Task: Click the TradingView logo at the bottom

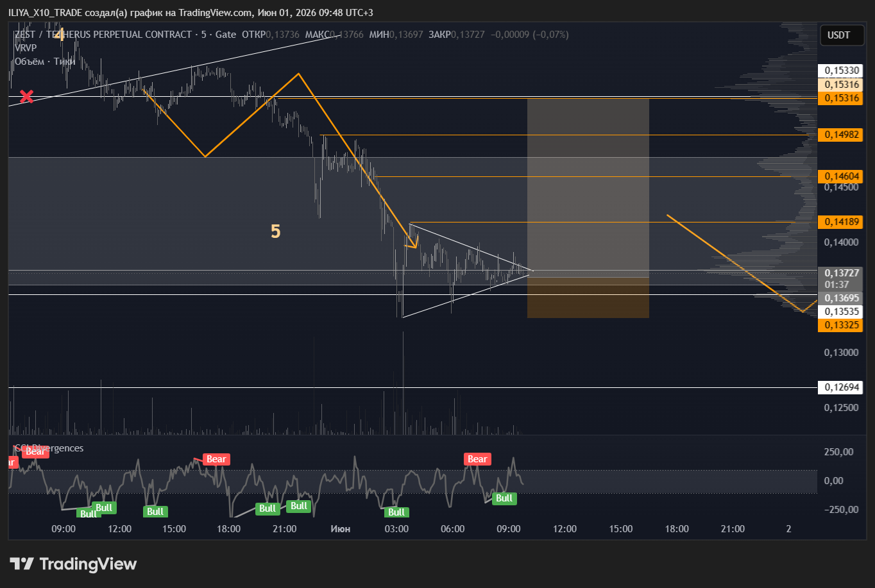Action: coord(73,564)
